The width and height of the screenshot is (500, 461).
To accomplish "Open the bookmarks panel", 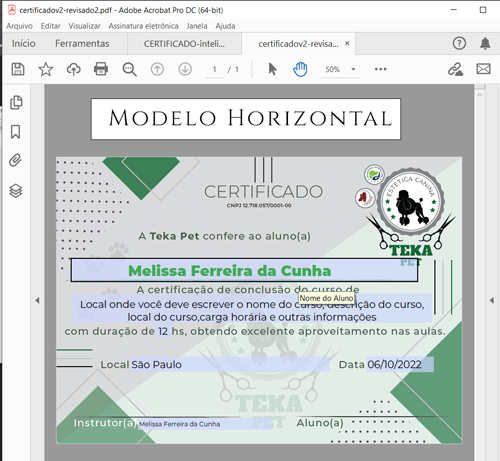I will (15, 132).
